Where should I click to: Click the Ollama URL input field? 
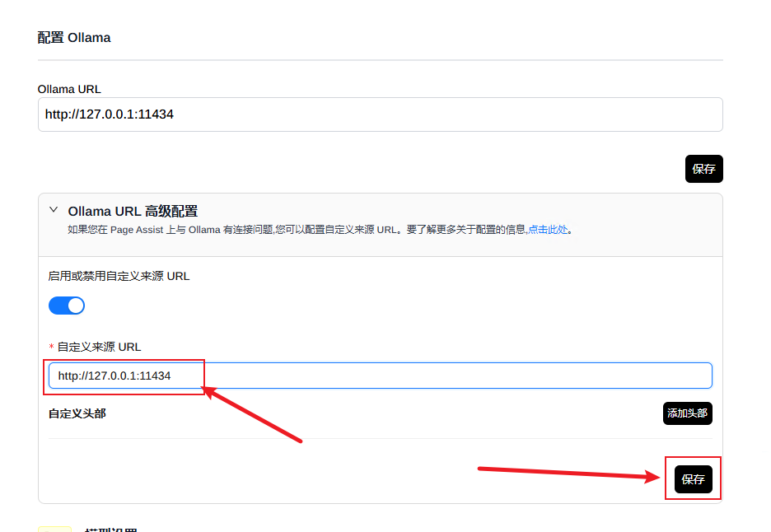pyautogui.click(x=380, y=114)
